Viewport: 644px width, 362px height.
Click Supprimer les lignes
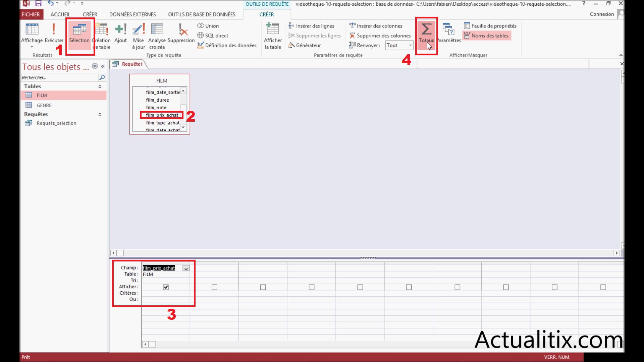pyautogui.click(x=315, y=36)
